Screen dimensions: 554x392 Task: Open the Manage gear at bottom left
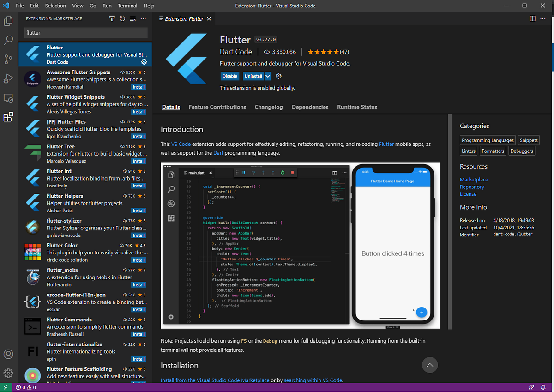[x=8, y=373]
